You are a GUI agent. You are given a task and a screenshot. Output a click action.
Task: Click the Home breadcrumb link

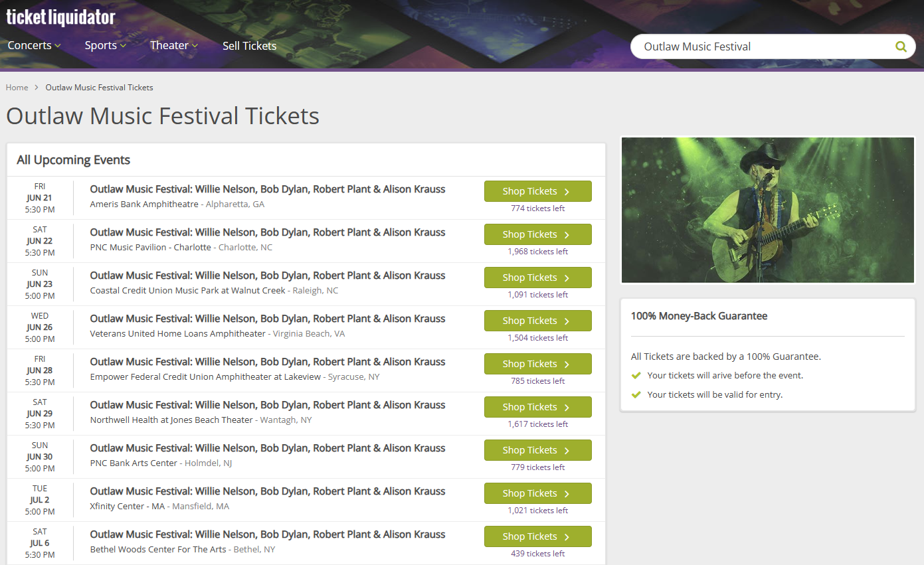17,88
